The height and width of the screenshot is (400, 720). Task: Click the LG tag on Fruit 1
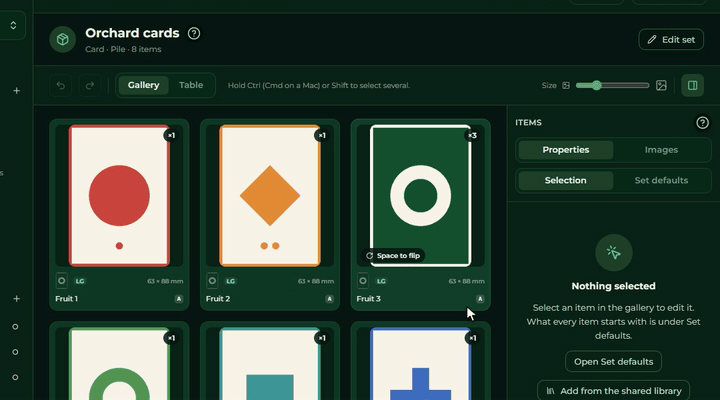tap(80, 281)
